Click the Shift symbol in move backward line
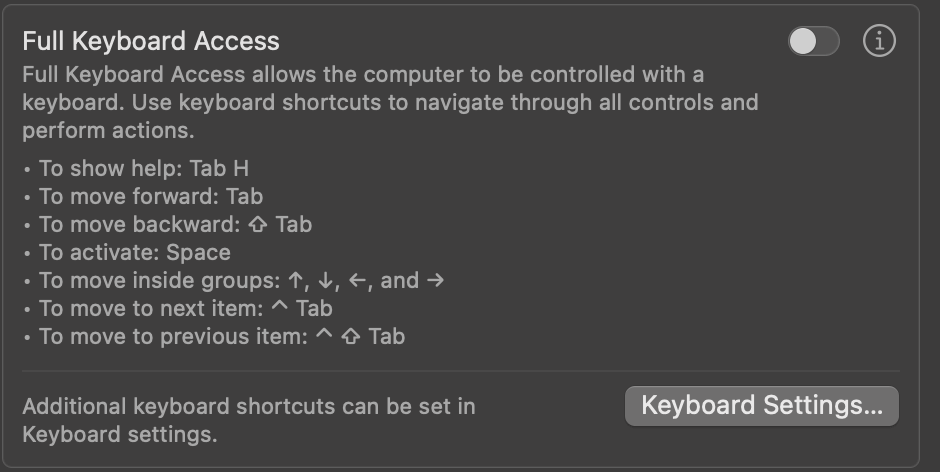The width and height of the screenshot is (940, 472). (x=259, y=225)
